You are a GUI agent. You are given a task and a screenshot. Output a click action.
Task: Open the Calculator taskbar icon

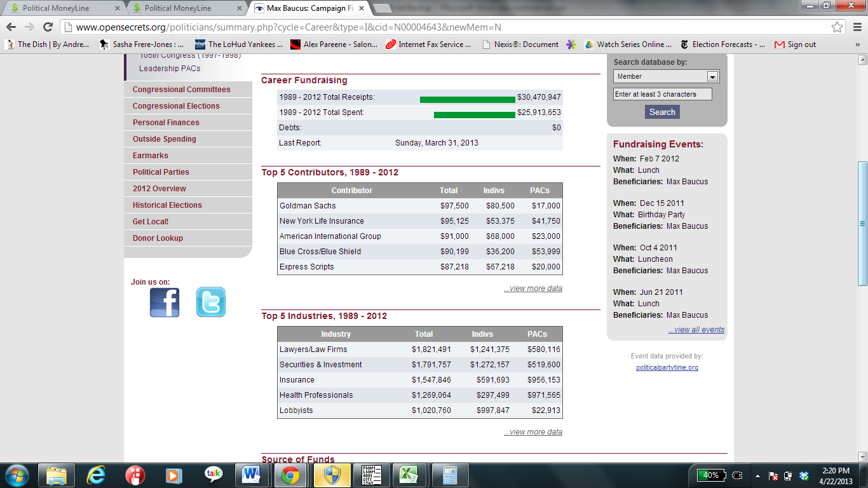pyautogui.click(x=450, y=475)
